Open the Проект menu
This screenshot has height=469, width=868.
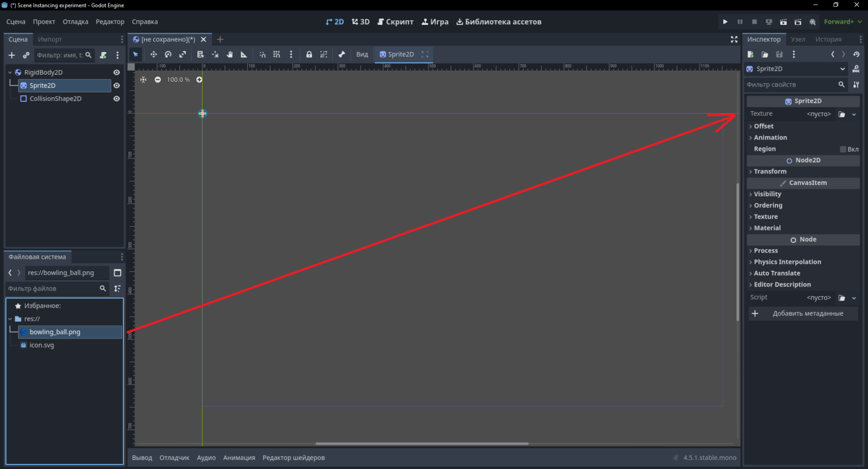(44, 22)
